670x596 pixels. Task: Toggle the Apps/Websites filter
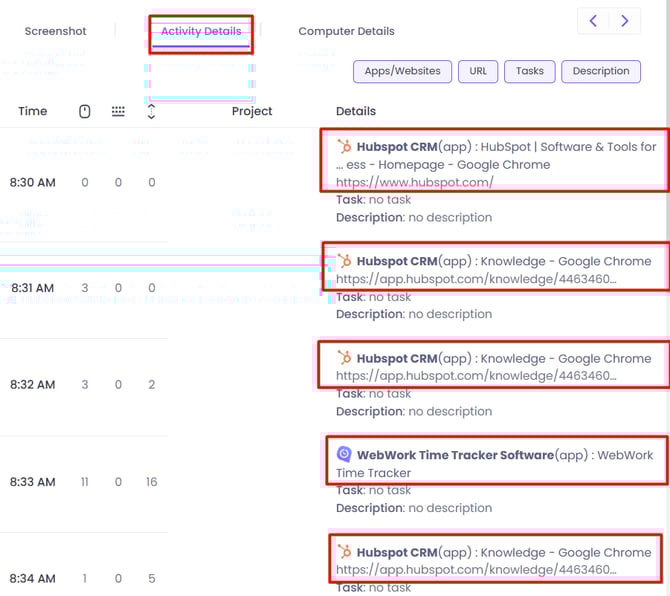[403, 71]
